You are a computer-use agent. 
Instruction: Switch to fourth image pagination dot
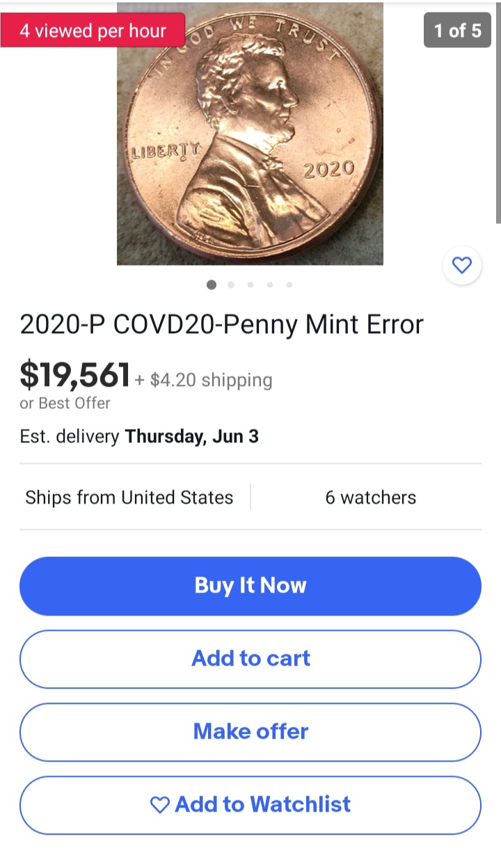click(270, 284)
